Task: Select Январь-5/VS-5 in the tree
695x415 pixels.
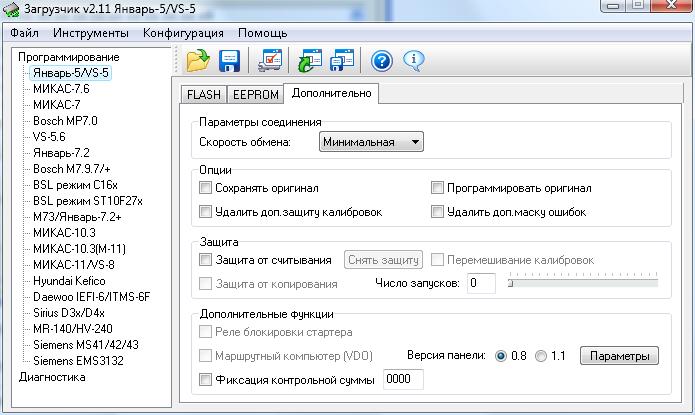Action: click(71, 73)
